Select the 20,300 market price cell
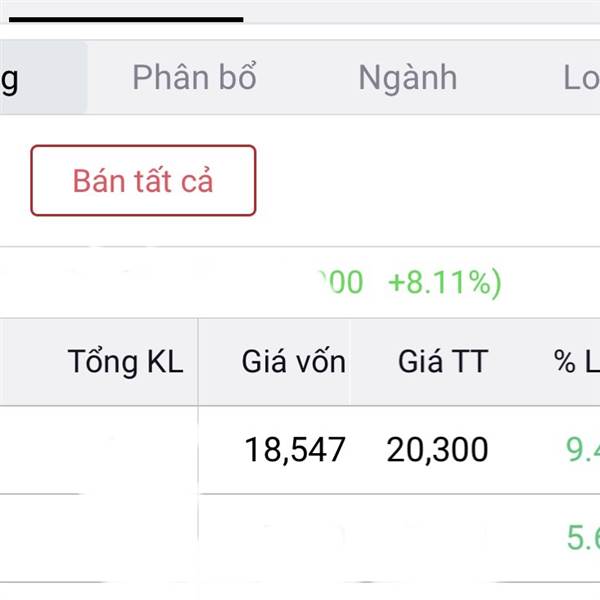600x600 pixels. [x=437, y=450]
